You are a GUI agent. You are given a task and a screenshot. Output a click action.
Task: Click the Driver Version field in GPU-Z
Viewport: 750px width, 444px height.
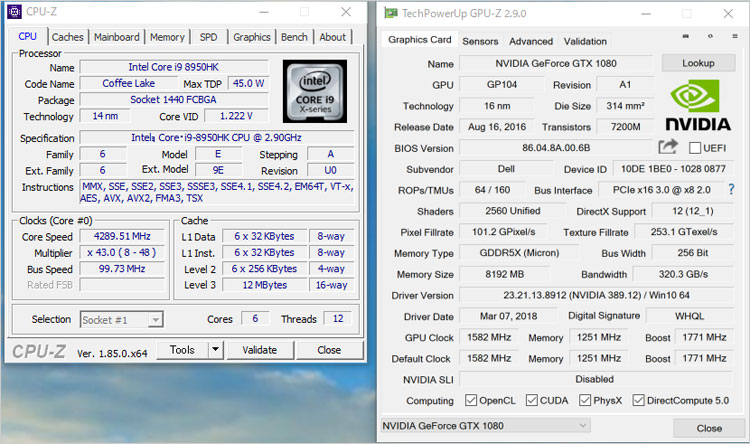pyautogui.click(x=596, y=295)
